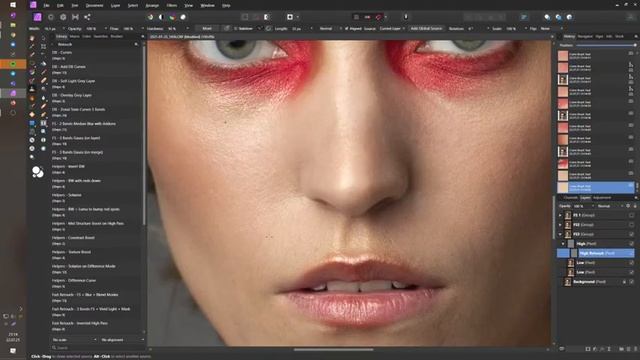Open the Filters menu
The height and width of the screenshot is (360, 640).
(172, 5)
